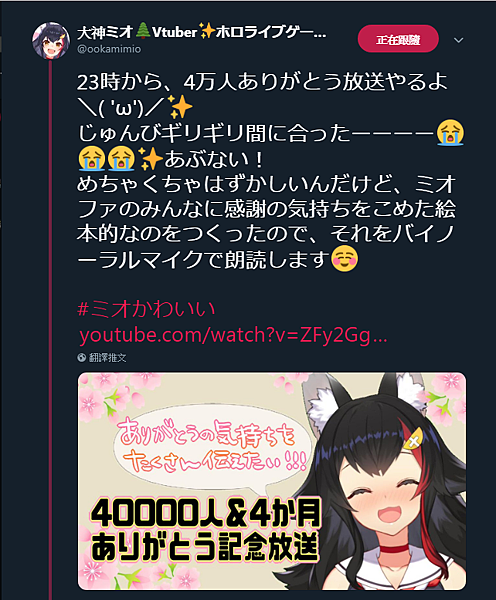
Task: Click the globe icon beside 翻譯推文
Action: (x=82, y=357)
